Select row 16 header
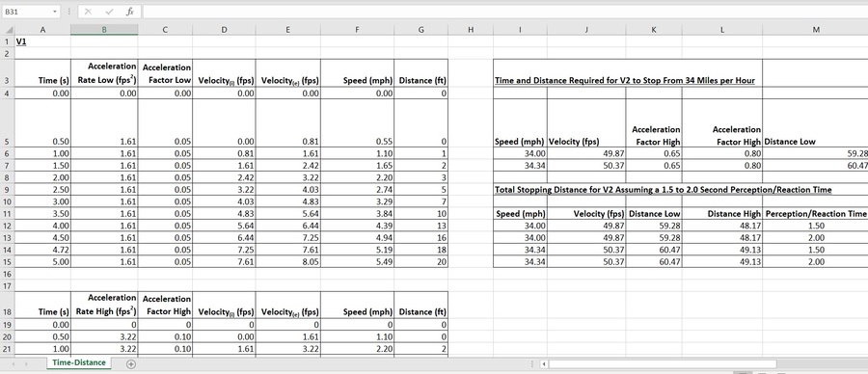 (x=7, y=274)
